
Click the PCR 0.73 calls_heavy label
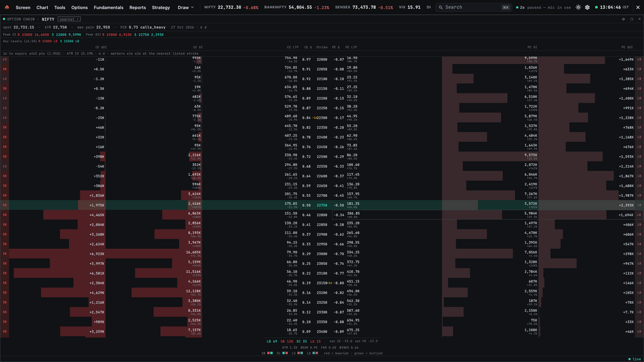point(143,27)
